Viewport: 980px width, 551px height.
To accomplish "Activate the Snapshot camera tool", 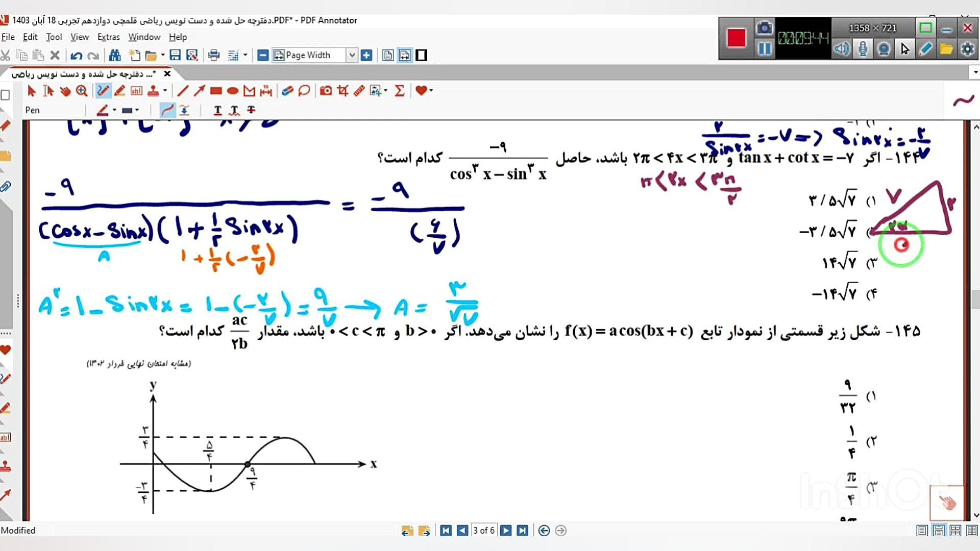I will click(x=326, y=91).
